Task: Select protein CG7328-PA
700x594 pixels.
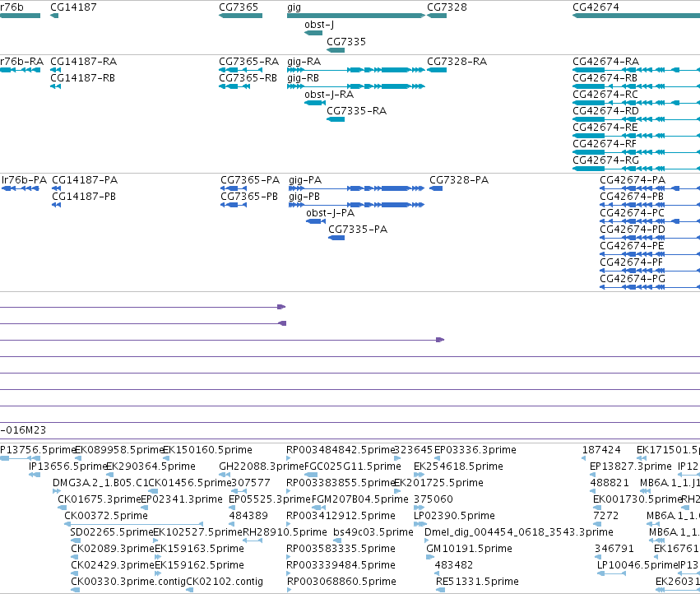Action: pos(459,180)
